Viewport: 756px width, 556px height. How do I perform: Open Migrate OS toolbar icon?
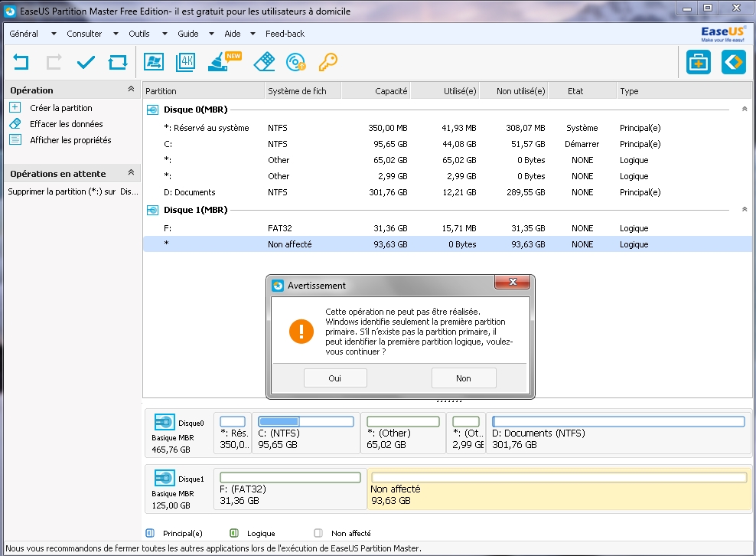coord(154,62)
